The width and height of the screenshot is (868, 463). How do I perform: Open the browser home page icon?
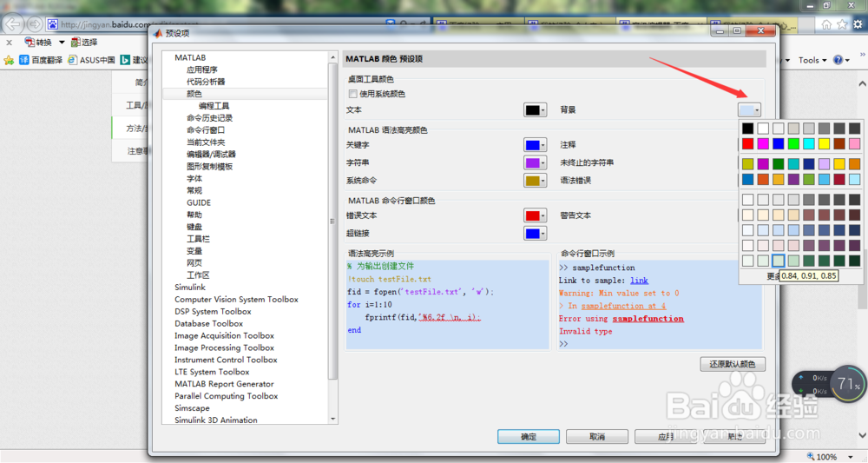coord(826,24)
